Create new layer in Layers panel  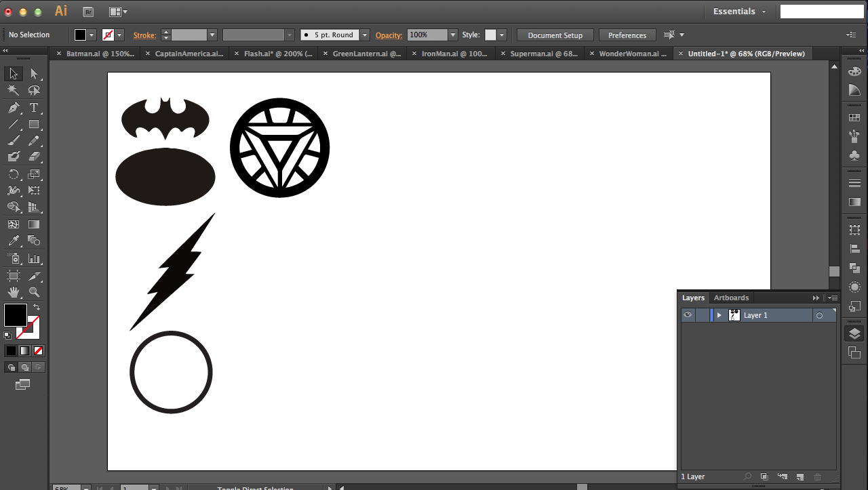pos(800,477)
